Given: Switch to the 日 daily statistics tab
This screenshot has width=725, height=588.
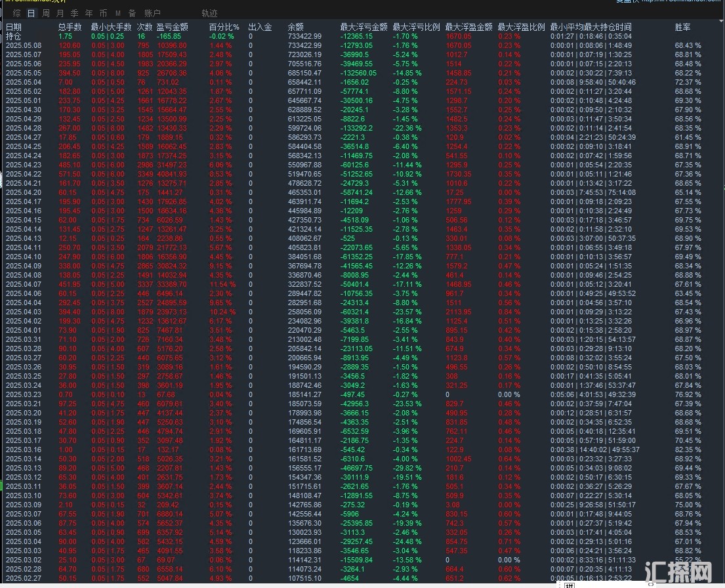Looking at the screenshot, I should [31, 13].
